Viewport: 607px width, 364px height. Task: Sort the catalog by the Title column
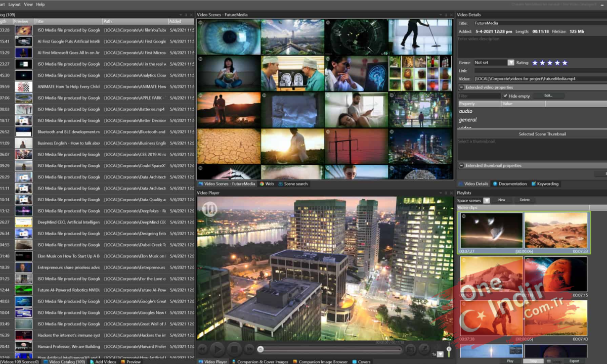click(68, 21)
